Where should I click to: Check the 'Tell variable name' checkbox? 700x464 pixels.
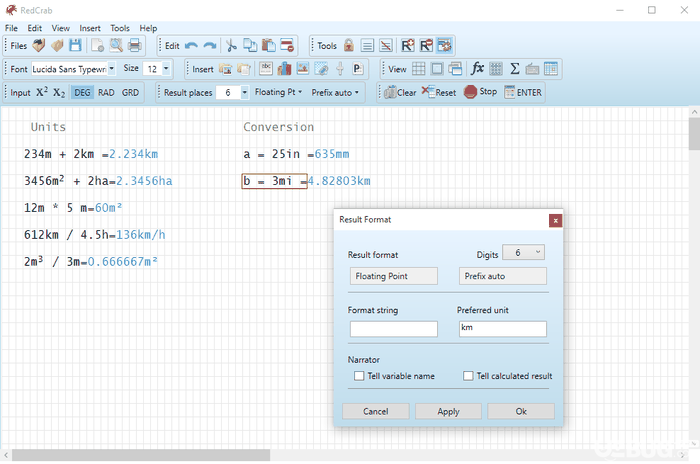(359, 376)
